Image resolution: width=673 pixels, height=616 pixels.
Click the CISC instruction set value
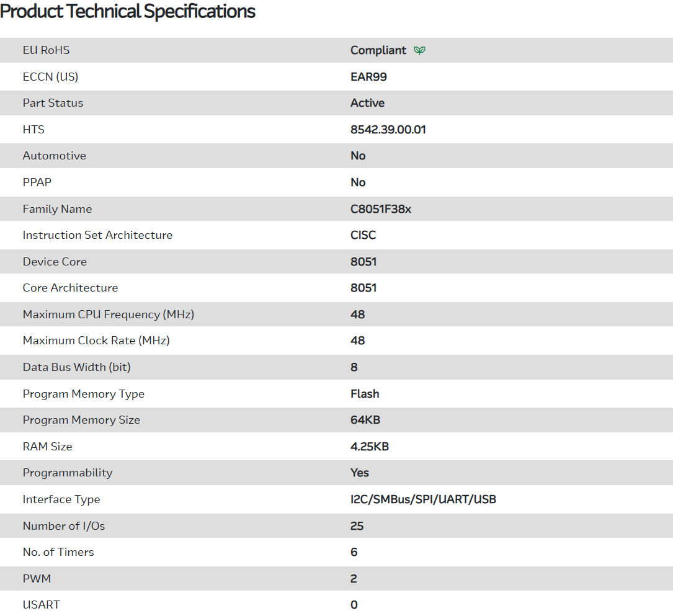pos(363,235)
